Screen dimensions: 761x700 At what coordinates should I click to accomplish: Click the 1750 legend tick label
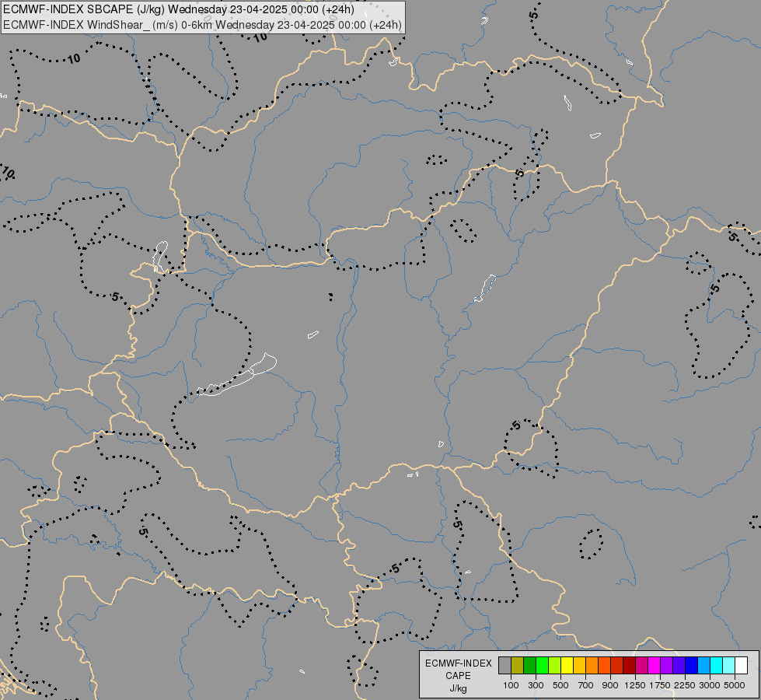click(660, 685)
